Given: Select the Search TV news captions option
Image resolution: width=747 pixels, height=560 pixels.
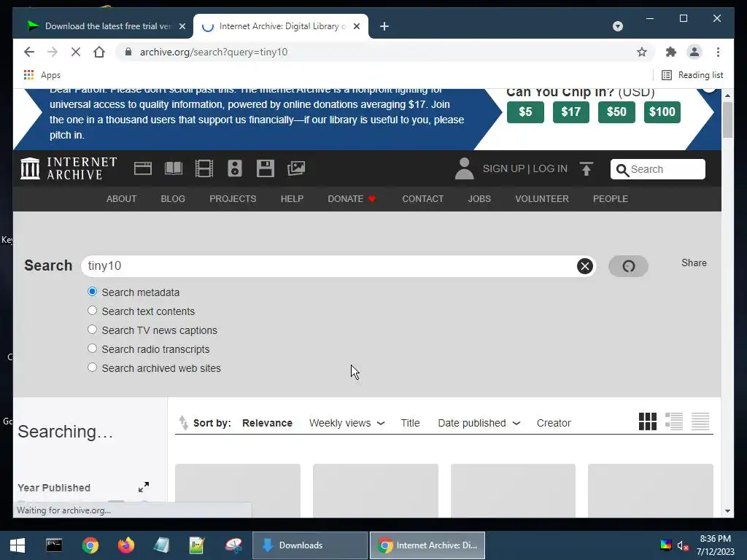Looking at the screenshot, I should point(93,330).
